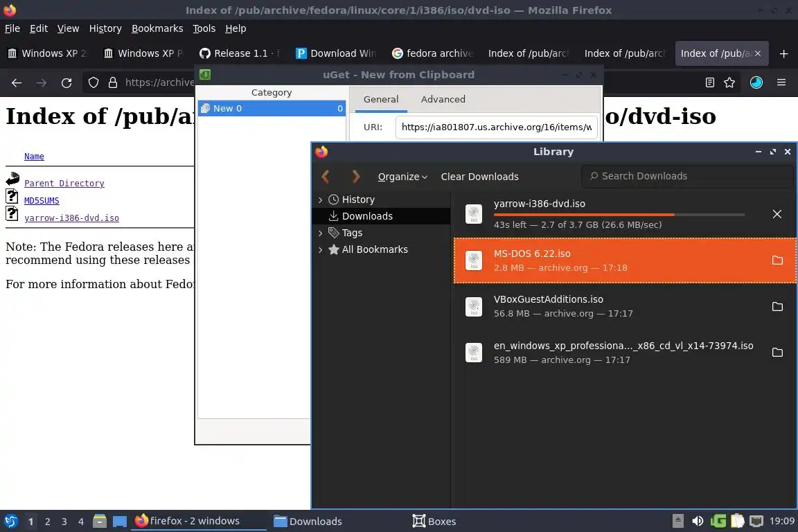Viewport: 798px width, 532px height.
Task: Click the URI field in uGet
Action: [x=496, y=127]
